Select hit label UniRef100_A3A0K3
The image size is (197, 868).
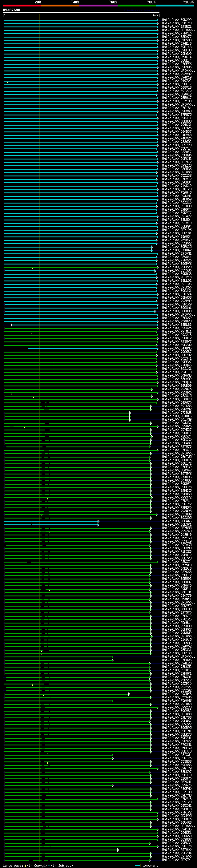coord(177,399)
